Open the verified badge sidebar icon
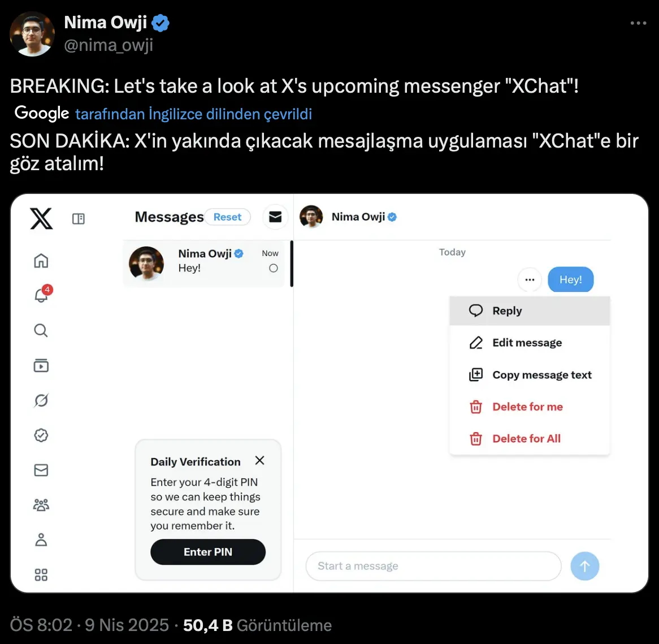This screenshot has width=659, height=644. click(x=41, y=435)
